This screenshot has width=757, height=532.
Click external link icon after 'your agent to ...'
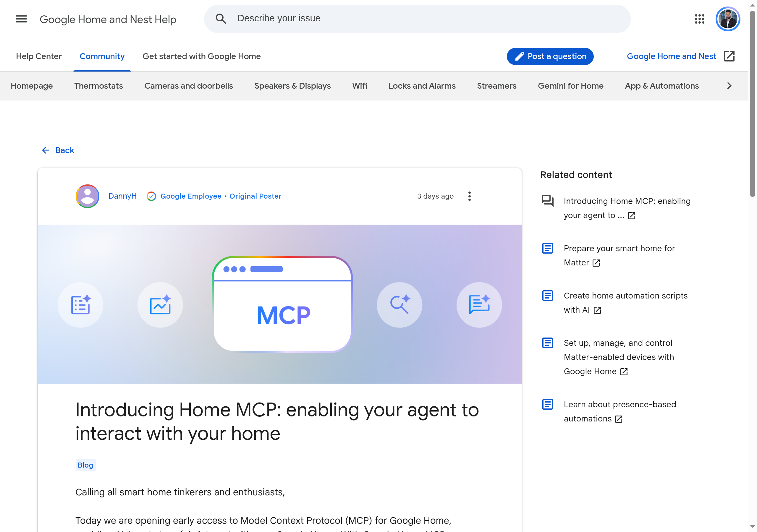coord(631,215)
